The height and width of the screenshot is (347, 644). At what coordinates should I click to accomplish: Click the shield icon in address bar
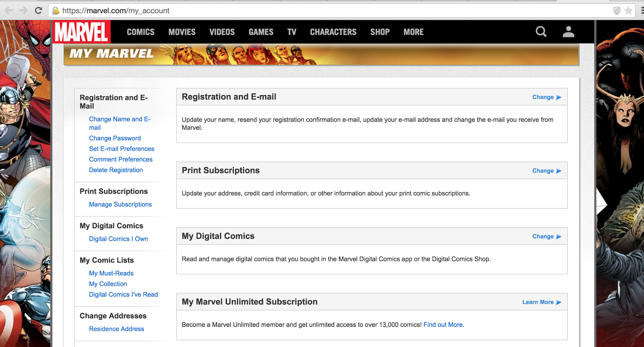[617, 10]
